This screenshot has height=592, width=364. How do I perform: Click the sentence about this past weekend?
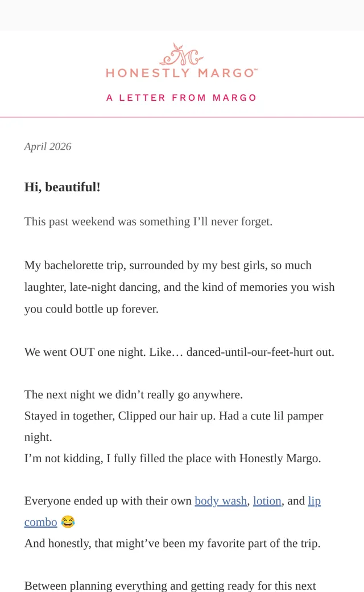[148, 221]
